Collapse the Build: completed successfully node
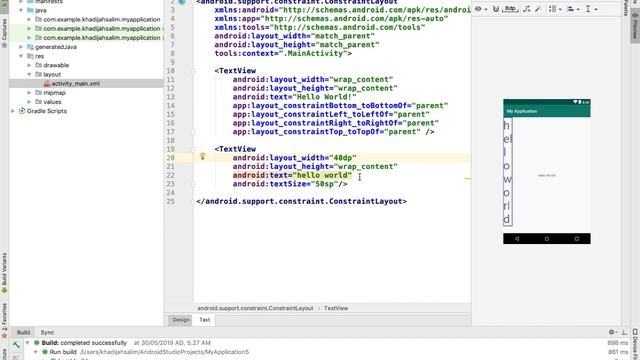Screen dimensions: 640x360 28,343
